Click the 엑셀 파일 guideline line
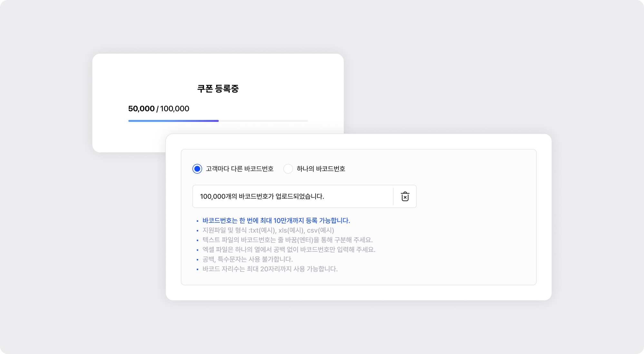Viewport: 644px width, 354px height. 288,250
